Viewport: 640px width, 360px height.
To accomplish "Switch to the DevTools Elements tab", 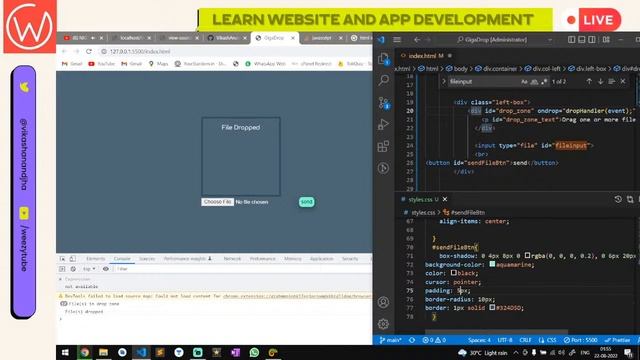I will click(96, 259).
